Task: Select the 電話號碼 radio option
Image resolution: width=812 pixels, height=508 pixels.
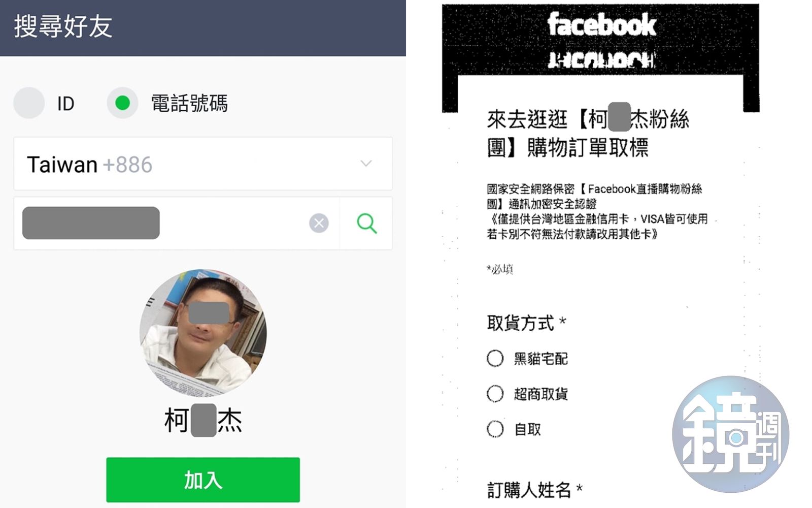Action: tap(122, 103)
